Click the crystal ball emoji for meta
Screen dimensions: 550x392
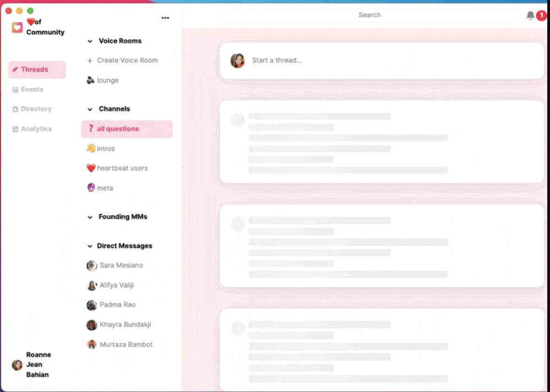[91, 188]
